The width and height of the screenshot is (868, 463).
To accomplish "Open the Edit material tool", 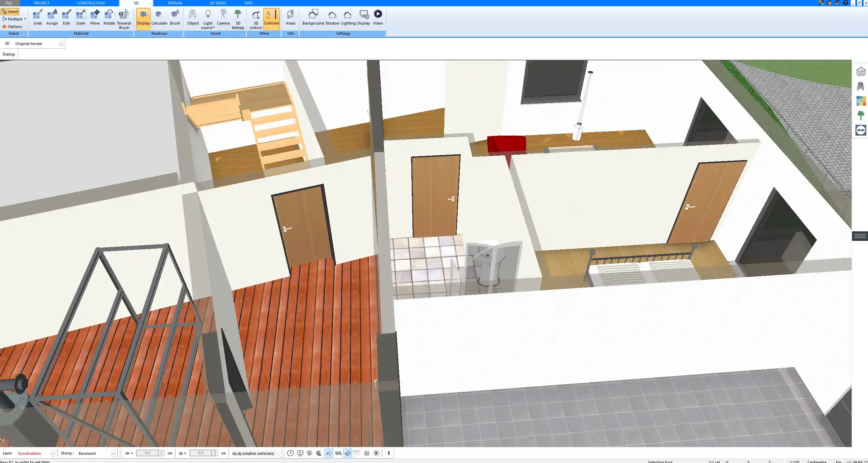I will pos(66,18).
